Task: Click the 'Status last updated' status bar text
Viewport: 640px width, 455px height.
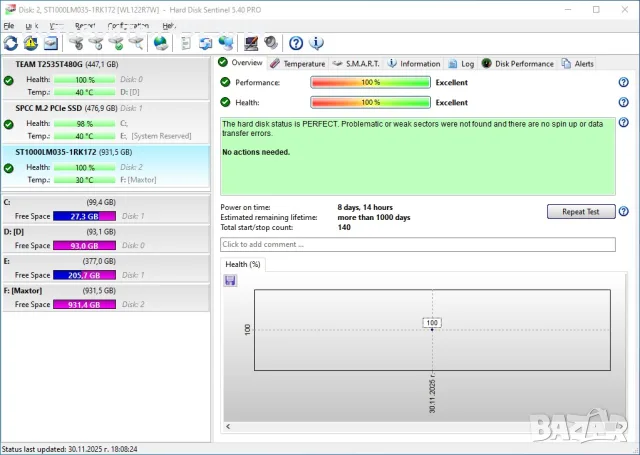Action: [70, 449]
